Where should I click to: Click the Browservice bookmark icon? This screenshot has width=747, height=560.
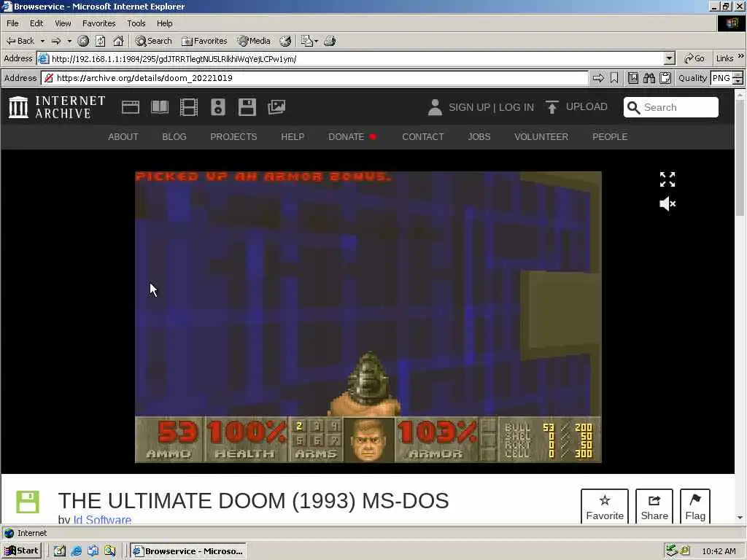(x=614, y=78)
